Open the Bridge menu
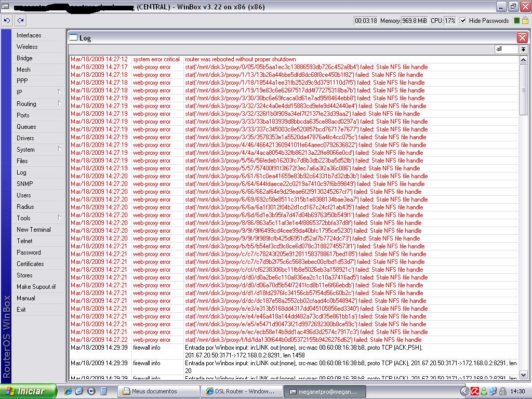 click(24, 58)
